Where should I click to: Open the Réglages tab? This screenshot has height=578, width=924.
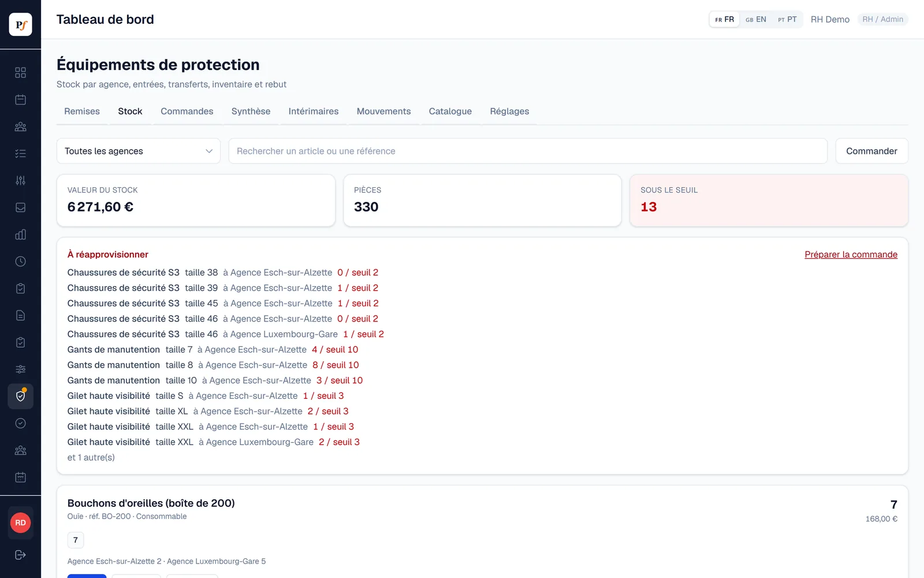click(509, 111)
